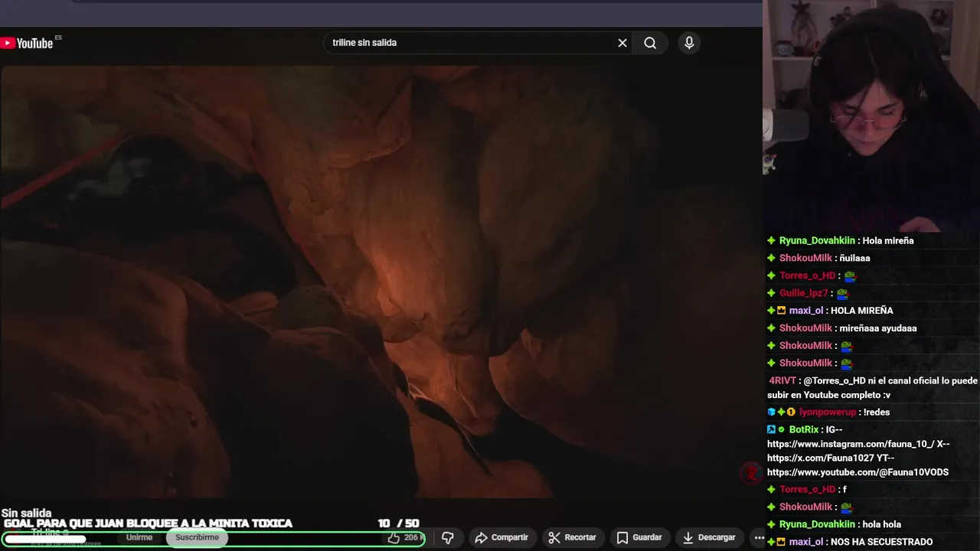The width and height of the screenshot is (980, 551).
Task: Click 'NOS HA SECUESTRADO' chat message
Action: pyautogui.click(x=881, y=542)
